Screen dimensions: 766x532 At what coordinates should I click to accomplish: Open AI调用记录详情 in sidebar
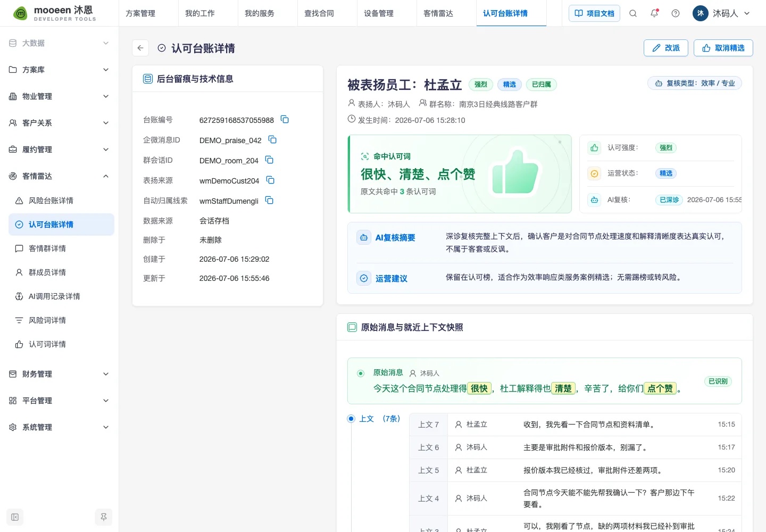(61, 296)
